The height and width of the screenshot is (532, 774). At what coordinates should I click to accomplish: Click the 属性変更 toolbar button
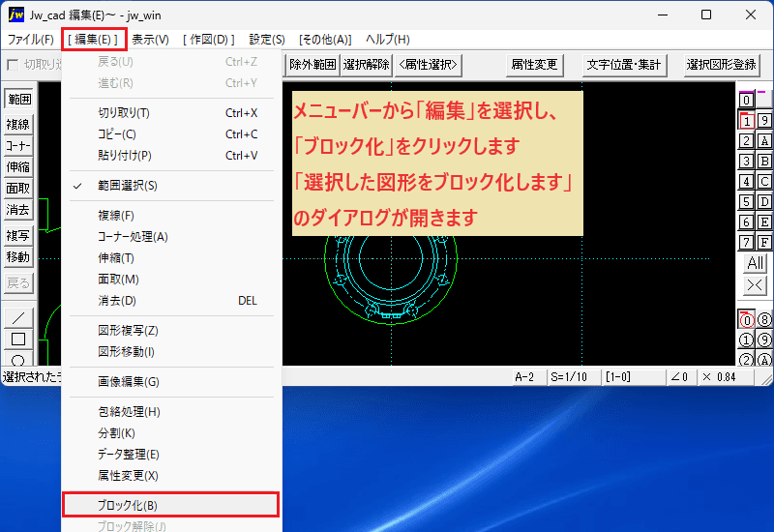pyautogui.click(x=534, y=65)
